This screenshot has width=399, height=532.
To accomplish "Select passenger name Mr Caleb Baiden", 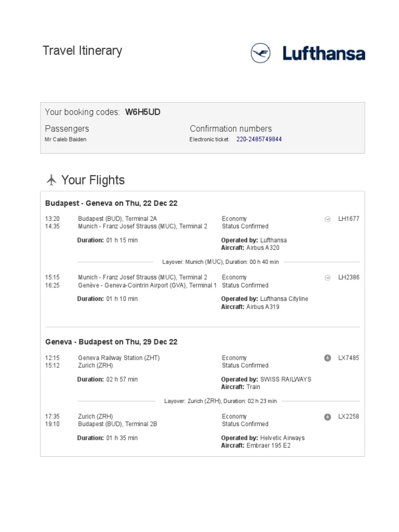I will tap(66, 140).
